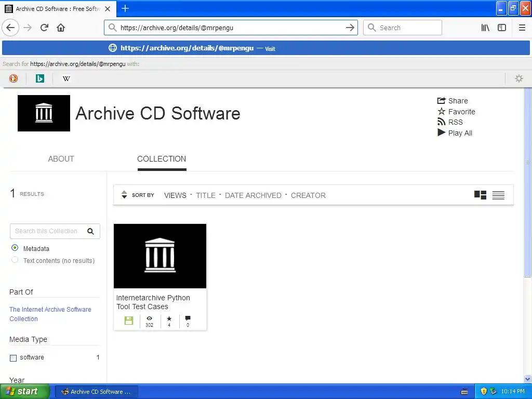This screenshot has width=532, height=399.
Task: Open the item thumbnail with Archive logo
Action: point(160,256)
